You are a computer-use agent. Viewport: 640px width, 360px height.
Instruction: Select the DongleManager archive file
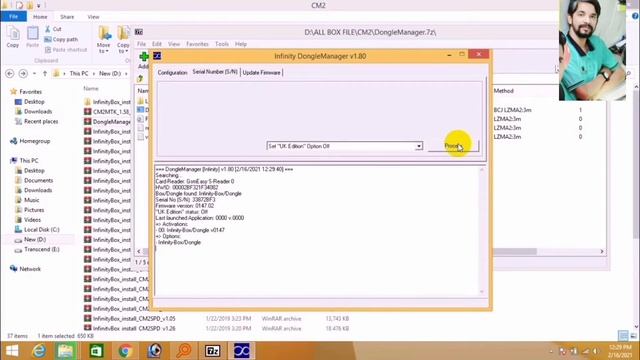[x=107, y=122]
